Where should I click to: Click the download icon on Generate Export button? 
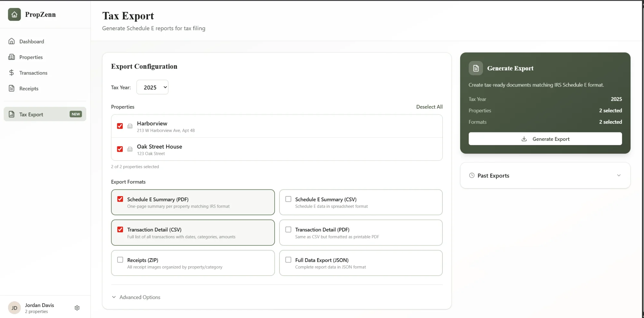(x=524, y=139)
